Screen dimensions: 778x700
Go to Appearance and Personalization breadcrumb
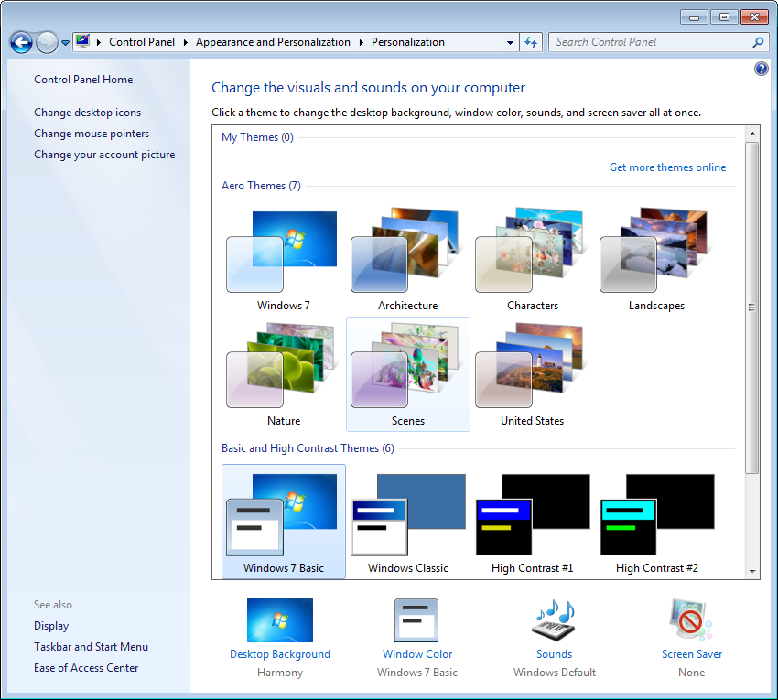273,42
